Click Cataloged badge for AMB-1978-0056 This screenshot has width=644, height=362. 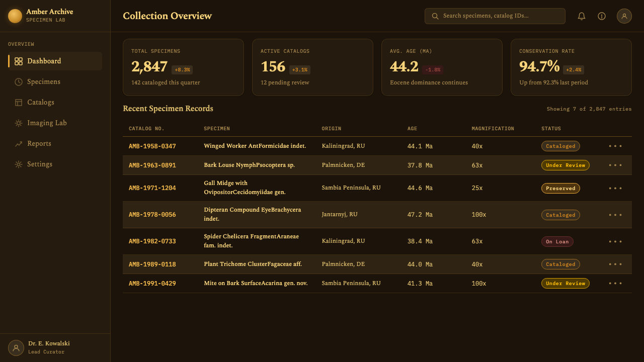click(560, 215)
